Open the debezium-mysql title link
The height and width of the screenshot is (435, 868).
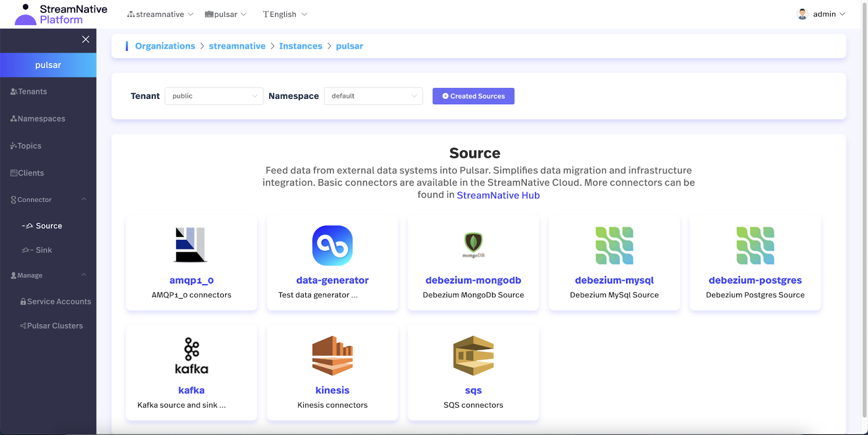click(x=614, y=280)
